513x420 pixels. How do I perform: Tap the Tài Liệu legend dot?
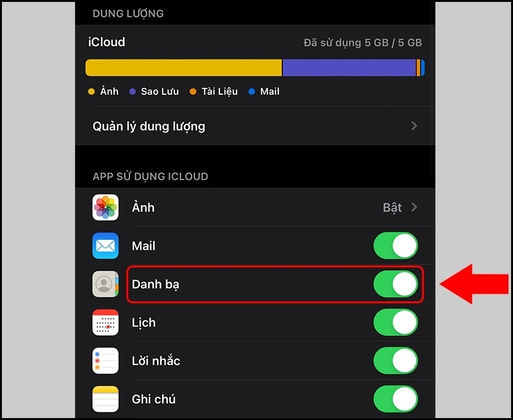tap(193, 92)
